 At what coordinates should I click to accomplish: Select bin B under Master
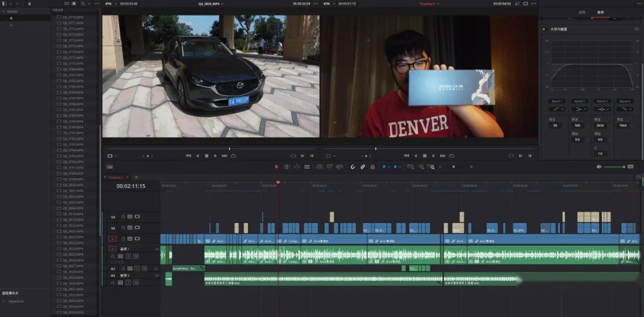click(x=11, y=18)
